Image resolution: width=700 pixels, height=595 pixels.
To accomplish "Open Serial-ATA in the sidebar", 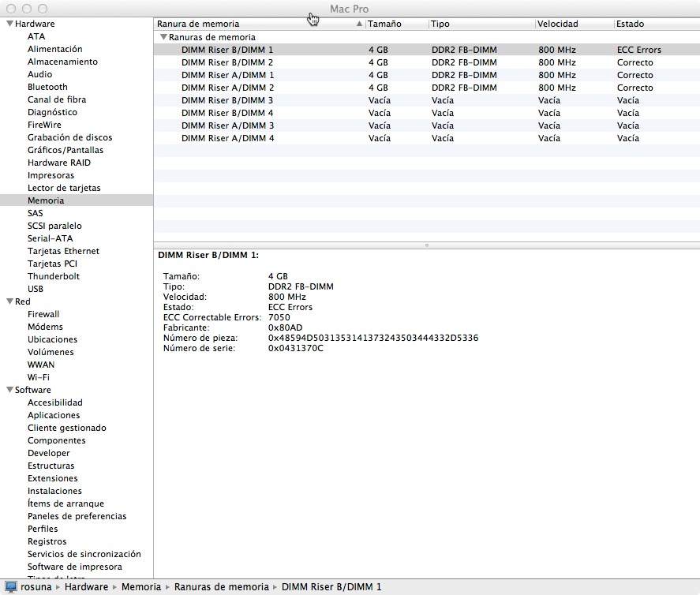I will click(x=50, y=238).
